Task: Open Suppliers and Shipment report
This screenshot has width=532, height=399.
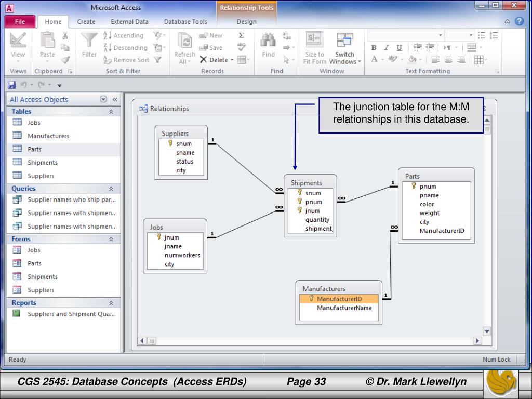Action: 63,314
